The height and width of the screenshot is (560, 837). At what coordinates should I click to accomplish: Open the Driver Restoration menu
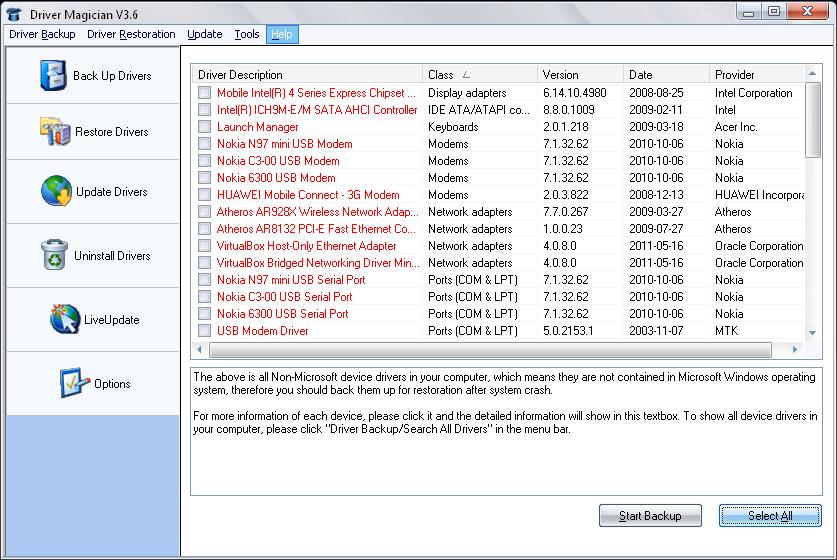(131, 34)
